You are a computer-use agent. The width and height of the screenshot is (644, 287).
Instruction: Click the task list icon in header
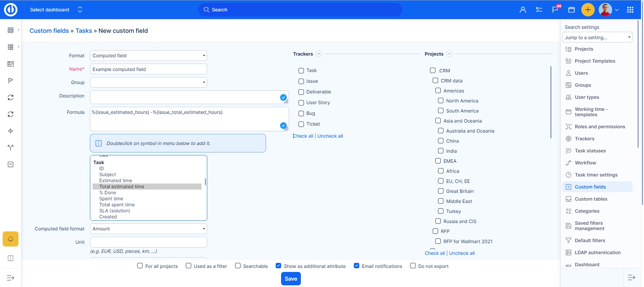tap(539, 10)
